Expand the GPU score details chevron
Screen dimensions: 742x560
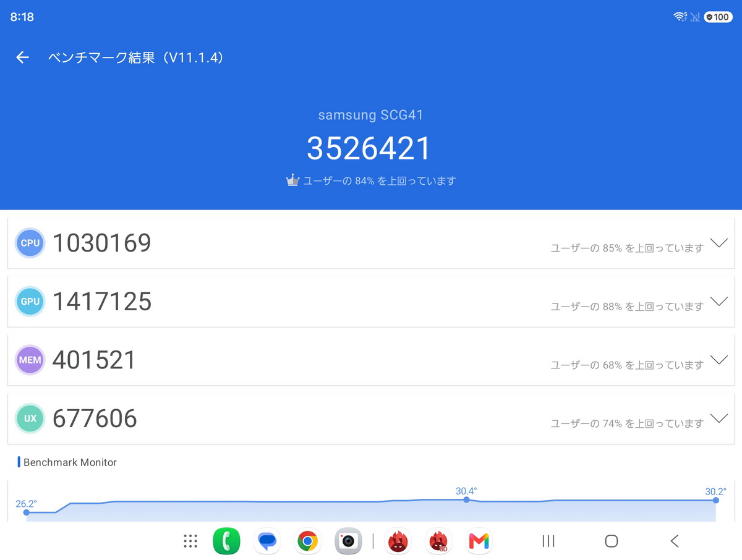[x=719, y=302]
